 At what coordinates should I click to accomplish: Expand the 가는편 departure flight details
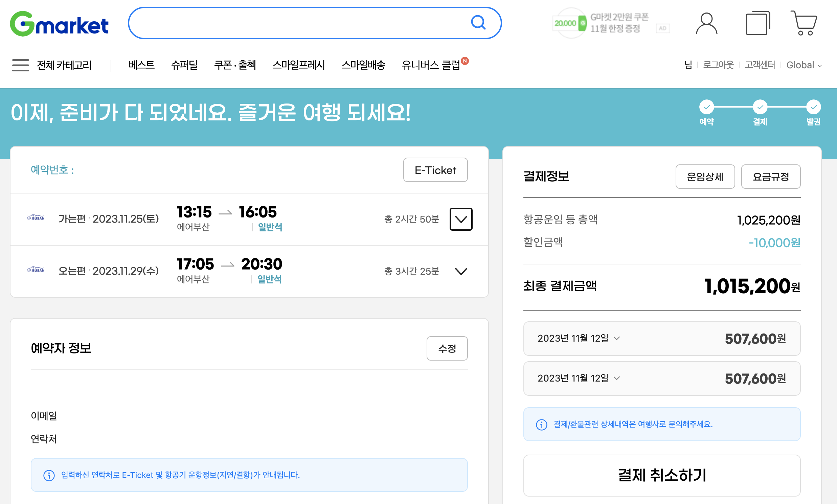click(461, 219)
